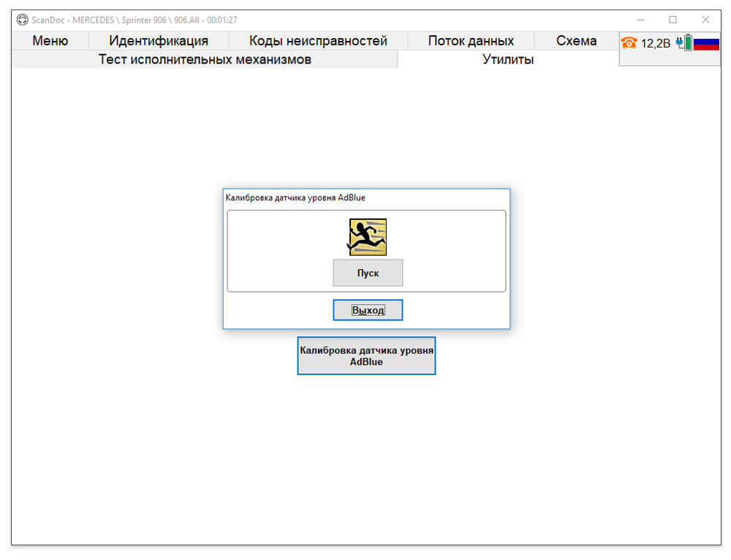This screenshot has height=560, width=731.
Task: Click the running man icon
Action: (x=368, y=238)
